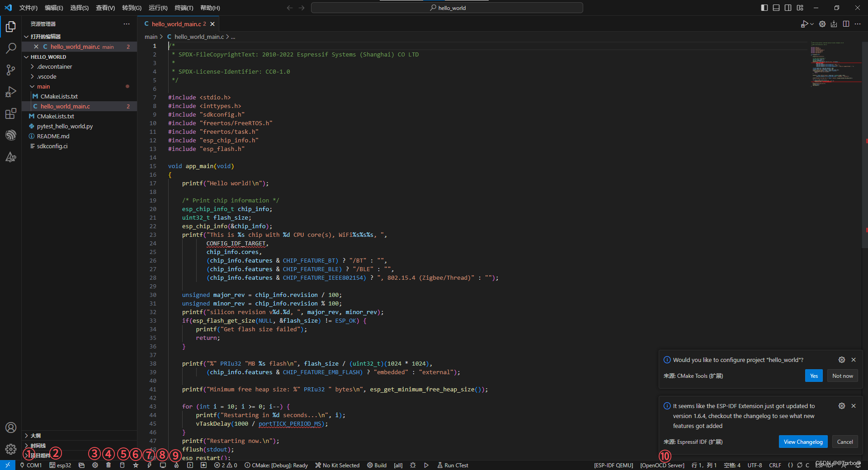Click Yes to configure hello_world project

click(814, 376)
